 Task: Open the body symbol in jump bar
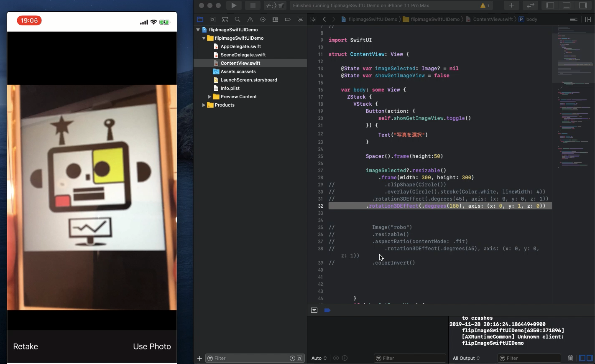528,19
